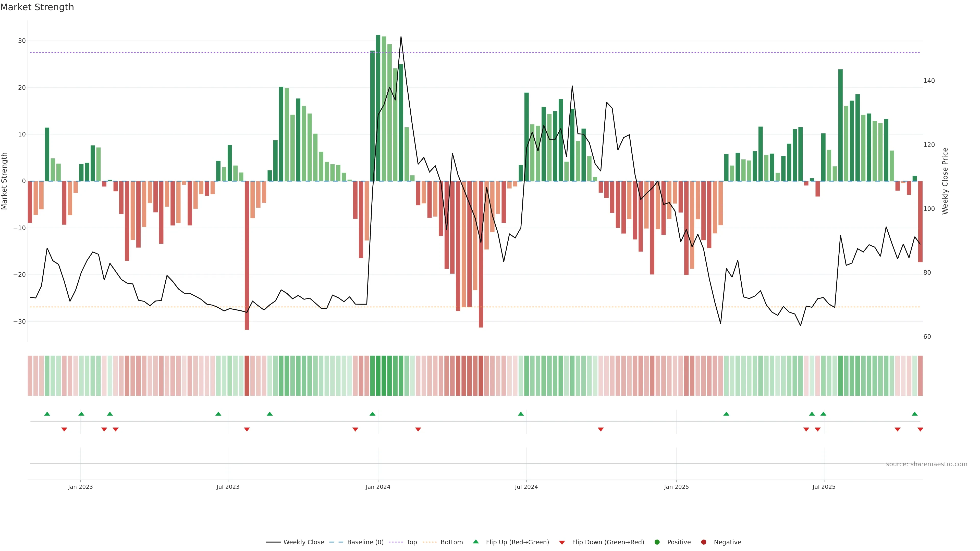Click the leftmost green flip-up triangle marker

click(47, 414)
